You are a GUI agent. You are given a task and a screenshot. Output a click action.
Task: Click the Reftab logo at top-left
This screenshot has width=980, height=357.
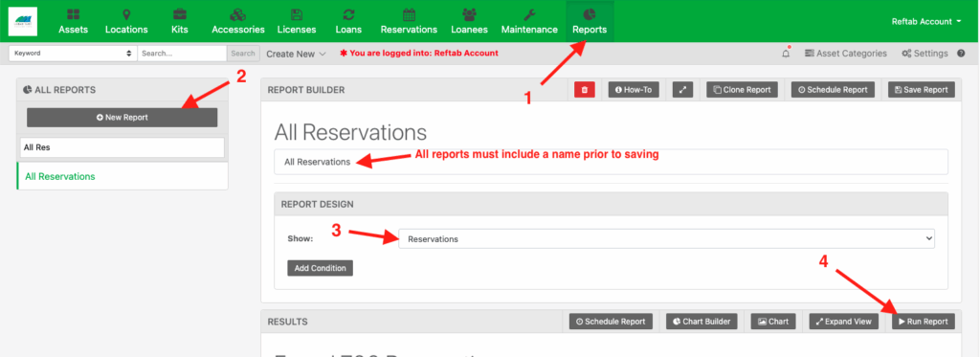(x=23, y=21)
